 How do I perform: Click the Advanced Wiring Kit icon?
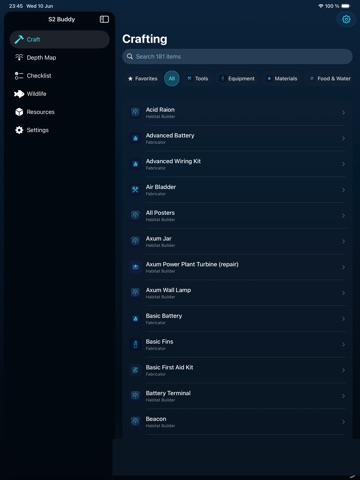(x=135, y=164)
